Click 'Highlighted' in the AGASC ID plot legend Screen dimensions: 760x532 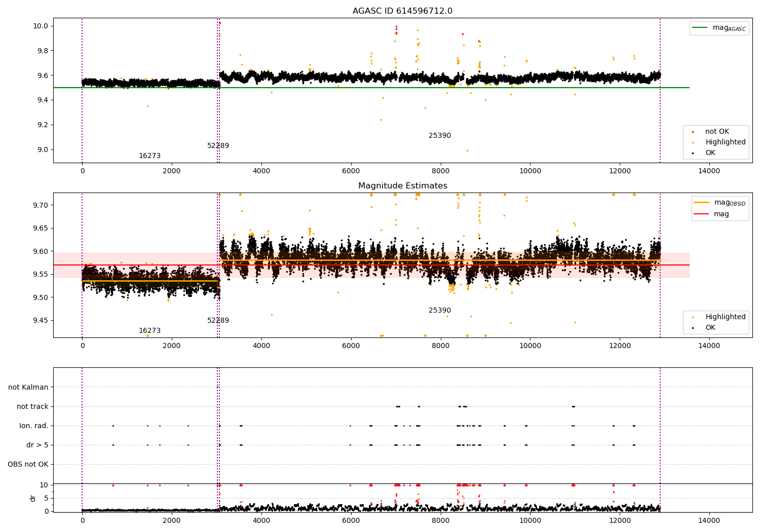pyautogui.click(x=726, y=142)
